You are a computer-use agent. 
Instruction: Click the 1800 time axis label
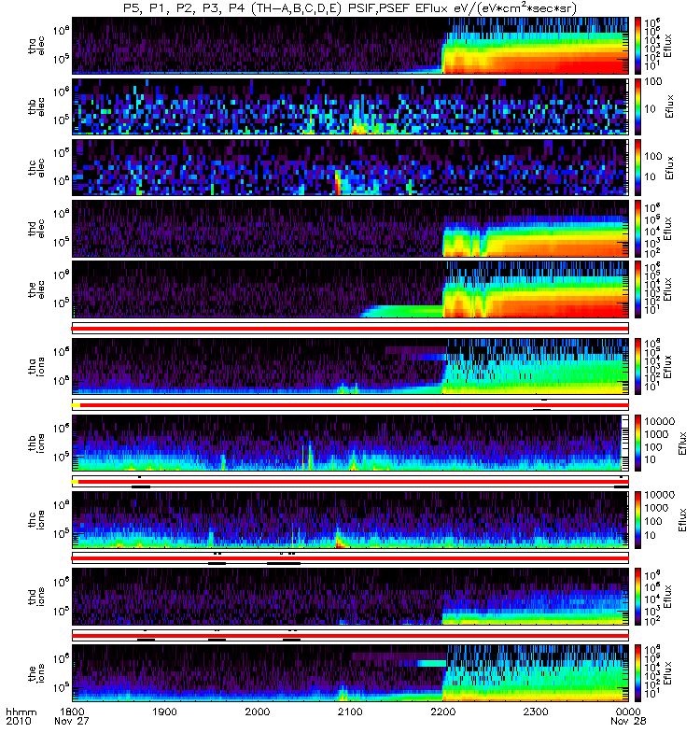click(x=72, y=712)
